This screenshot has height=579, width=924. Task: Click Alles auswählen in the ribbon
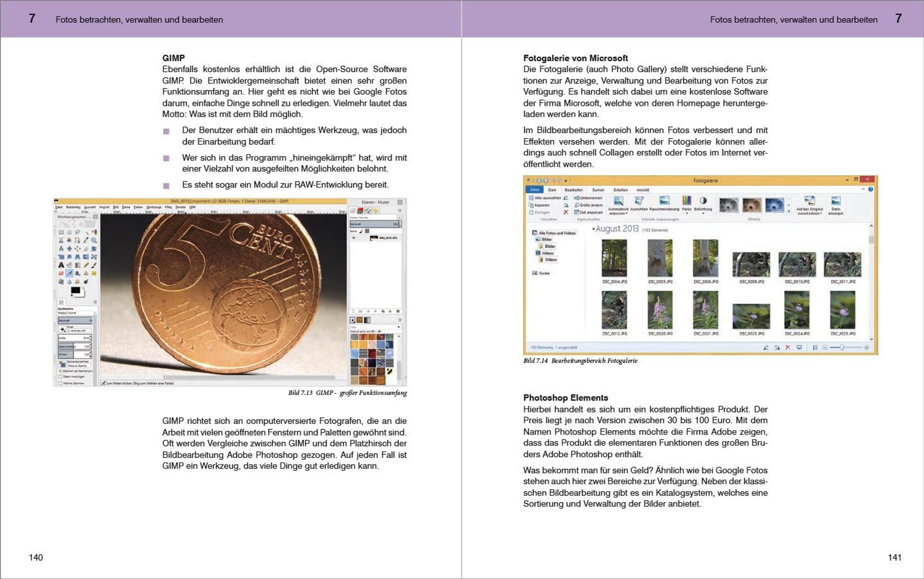coord(545,198)
